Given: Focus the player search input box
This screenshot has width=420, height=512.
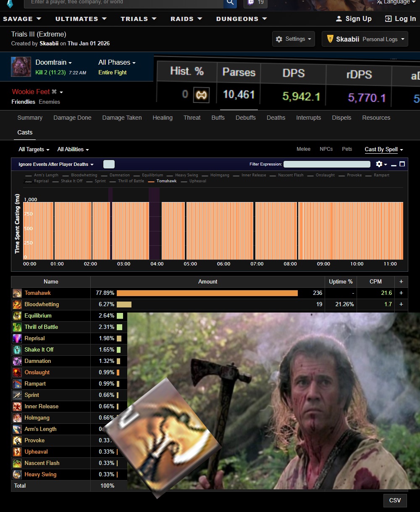Looking at the screenshot, I should coord(123,3).
